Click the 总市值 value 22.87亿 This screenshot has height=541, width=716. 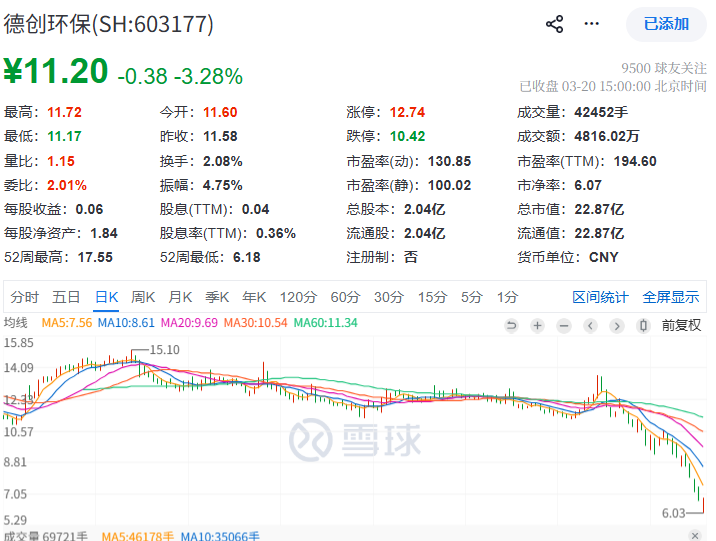click(599, 209)
